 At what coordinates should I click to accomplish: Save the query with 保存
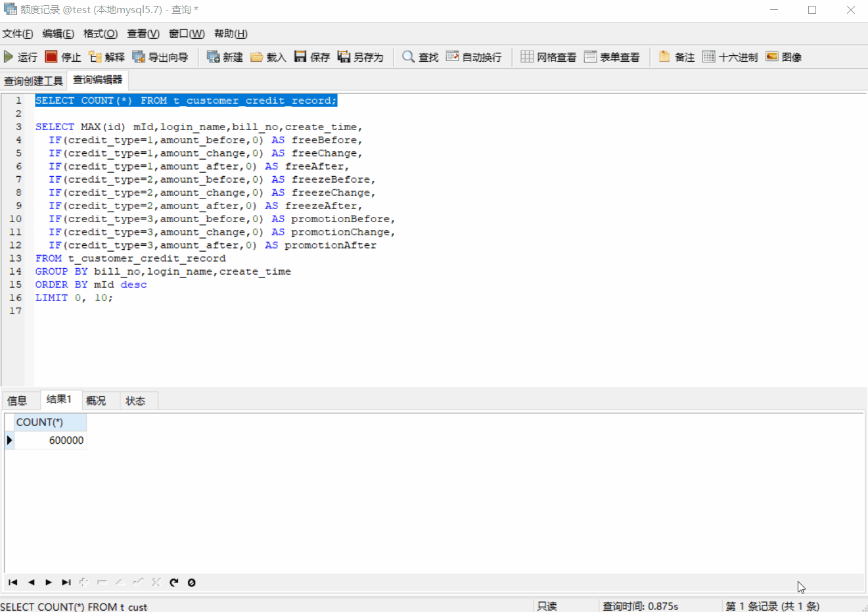click(312, 57)
